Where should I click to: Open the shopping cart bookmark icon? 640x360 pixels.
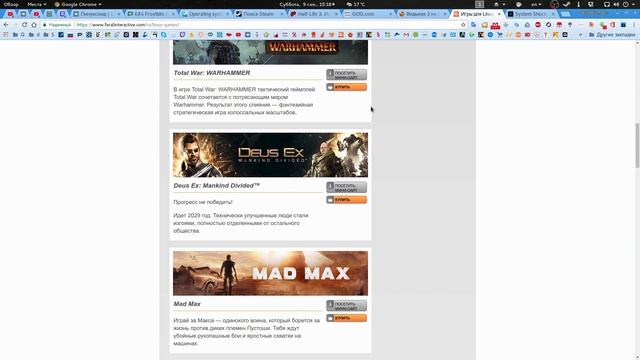coord(500,35)
